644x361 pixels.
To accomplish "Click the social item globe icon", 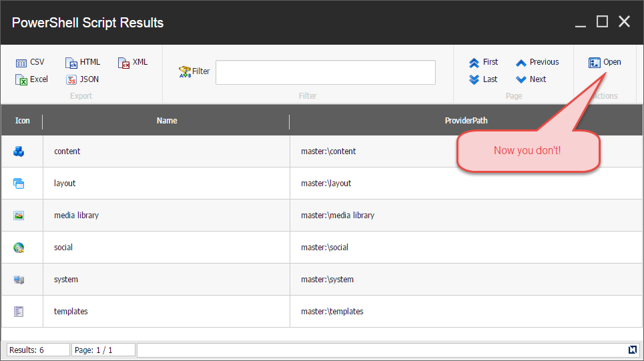I will [19, 248].
